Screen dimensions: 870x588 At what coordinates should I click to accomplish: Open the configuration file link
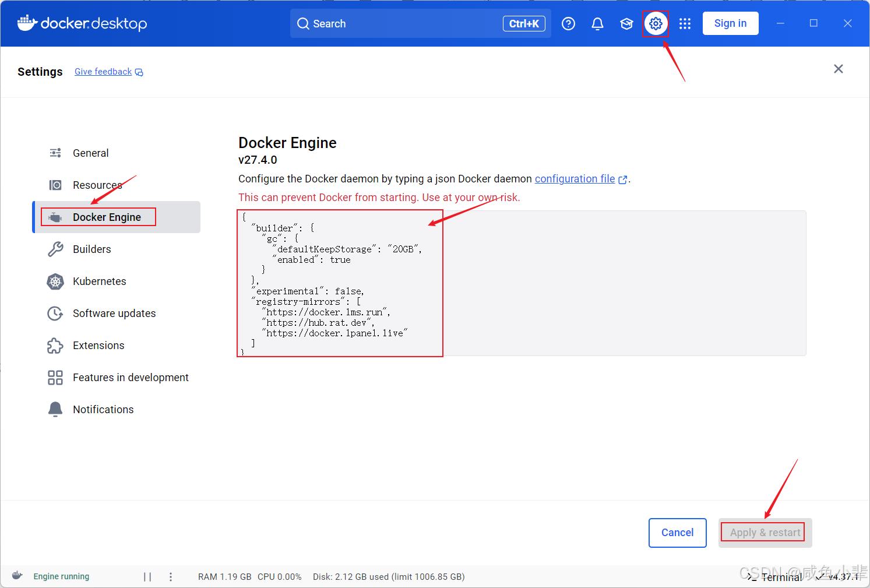[x=575, y=178]
